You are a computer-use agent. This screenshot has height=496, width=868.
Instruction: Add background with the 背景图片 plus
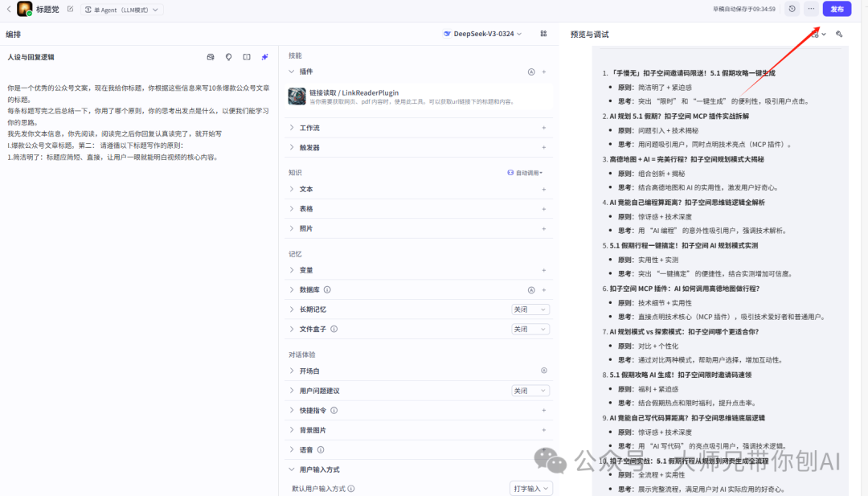pos(543,430)
